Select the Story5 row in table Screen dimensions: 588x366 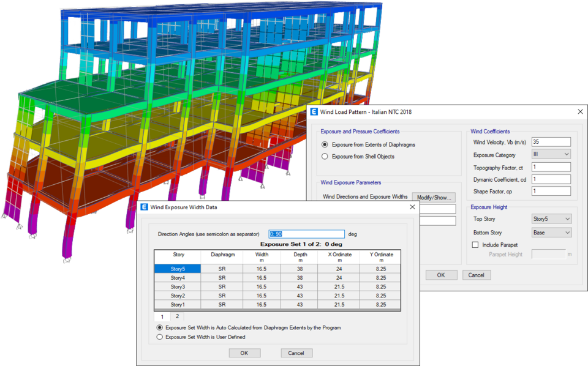click(x=177, y=269)
